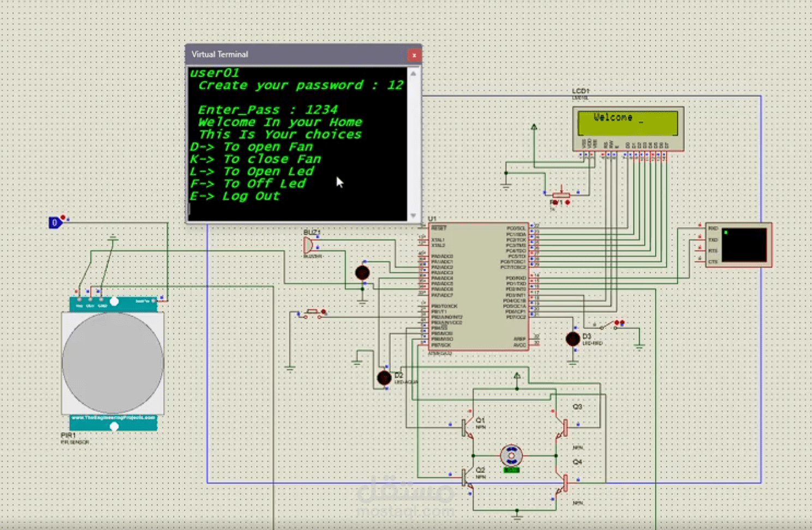
Task: Select the D3 LED-RED indicator
Action: (x=572, y=339)
